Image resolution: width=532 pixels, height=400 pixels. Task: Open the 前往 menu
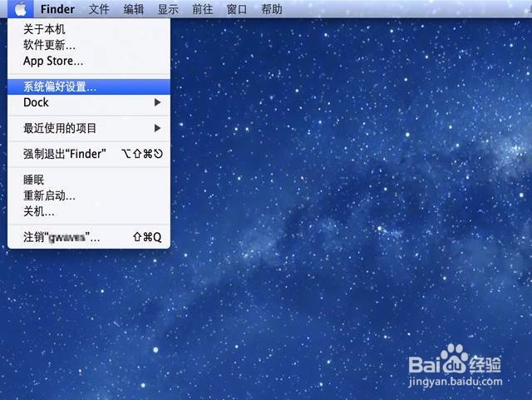tap(203, 9)
